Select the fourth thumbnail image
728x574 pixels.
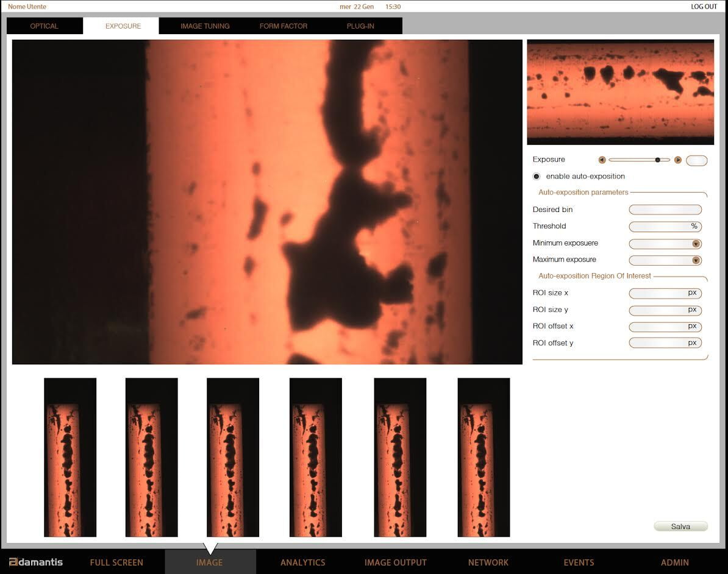tap(316, 457)
